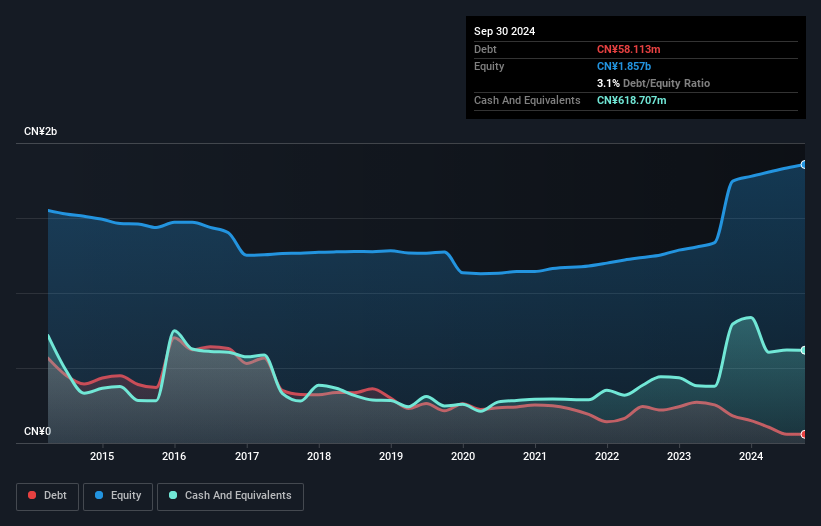Viewport: 821px width, 526px height.
Task: Click the CN¥0 y-axis label
Action: click(38, 431)
